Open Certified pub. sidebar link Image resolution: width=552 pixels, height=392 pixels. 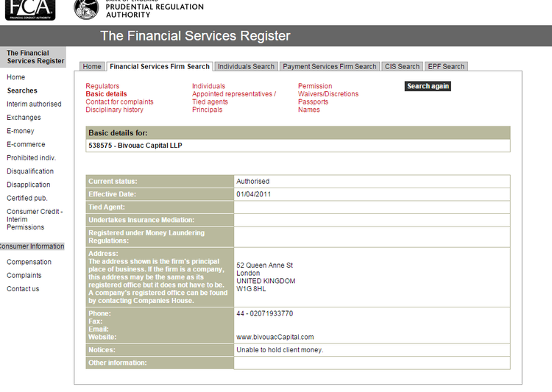pyautogui.click(x=27, y=198)
